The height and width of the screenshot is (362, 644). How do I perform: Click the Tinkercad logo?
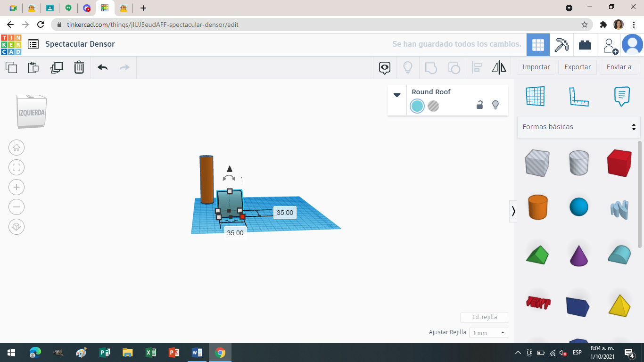[11, 44]
